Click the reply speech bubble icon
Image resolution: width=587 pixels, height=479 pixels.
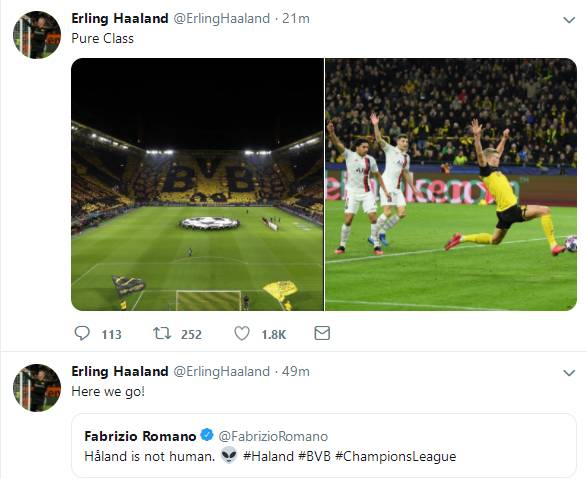tap(82, 333)
